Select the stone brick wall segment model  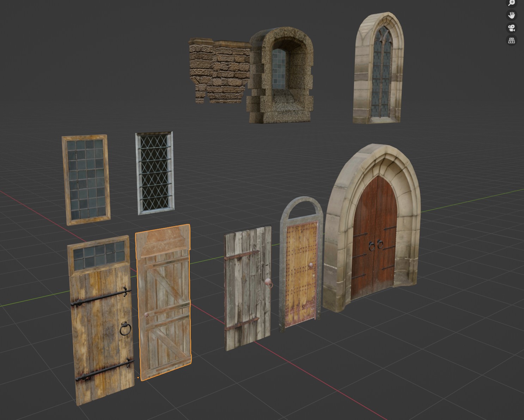[x=219, y=70]
